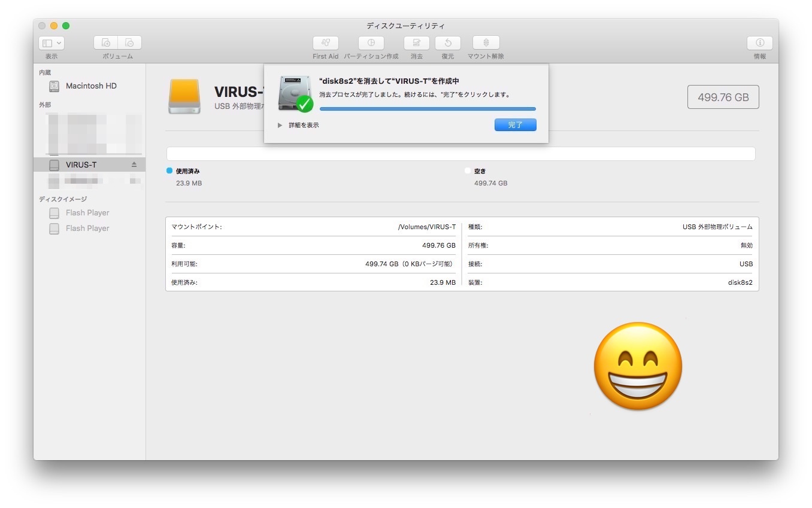Eject the VIRUS-T volume
The height and width of the screenshot is (508, 812).
tap(134, 165)
